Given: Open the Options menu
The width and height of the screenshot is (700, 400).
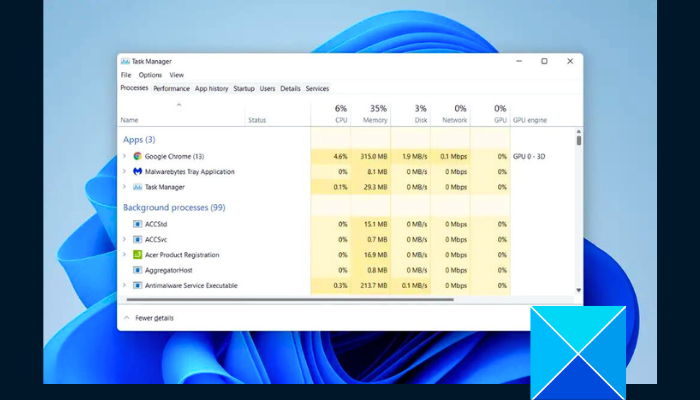Looking at the screenshot, I should (150, 75).
